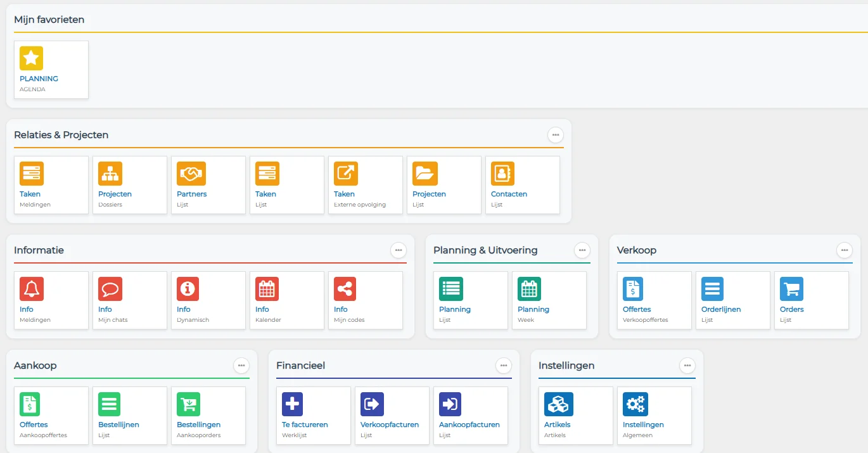This screenshot has height=453, width=868.
Task: Open the Informatie section more-options button
Action: click(x=399, y=250)
